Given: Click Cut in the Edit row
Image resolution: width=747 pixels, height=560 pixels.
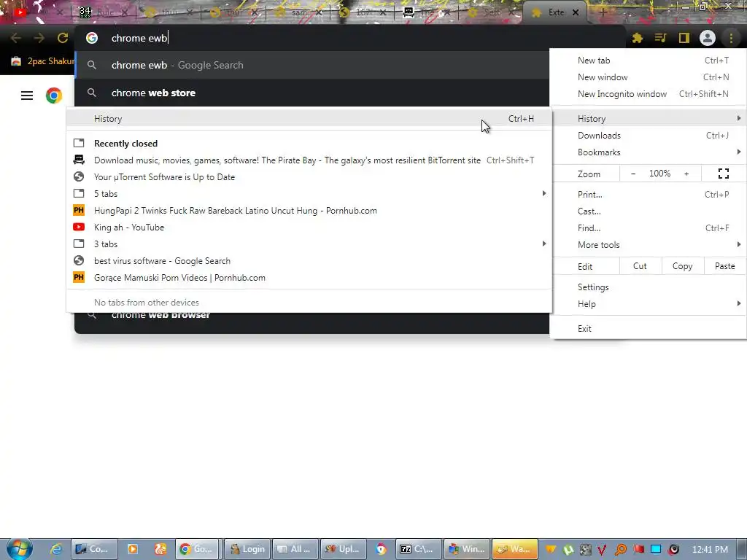Looking at the screenshot, I should pyautogui.click(x=640, y=266).
